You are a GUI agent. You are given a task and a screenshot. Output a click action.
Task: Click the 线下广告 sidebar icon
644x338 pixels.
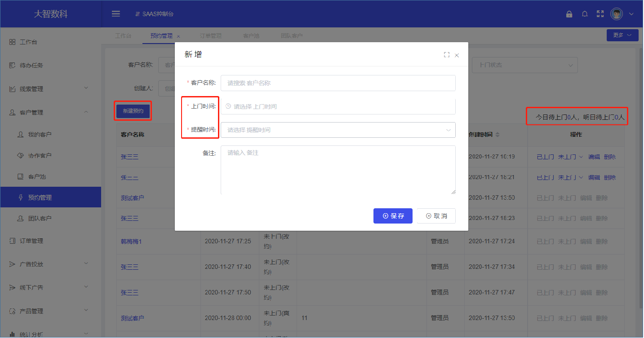[x=13, y=287]
